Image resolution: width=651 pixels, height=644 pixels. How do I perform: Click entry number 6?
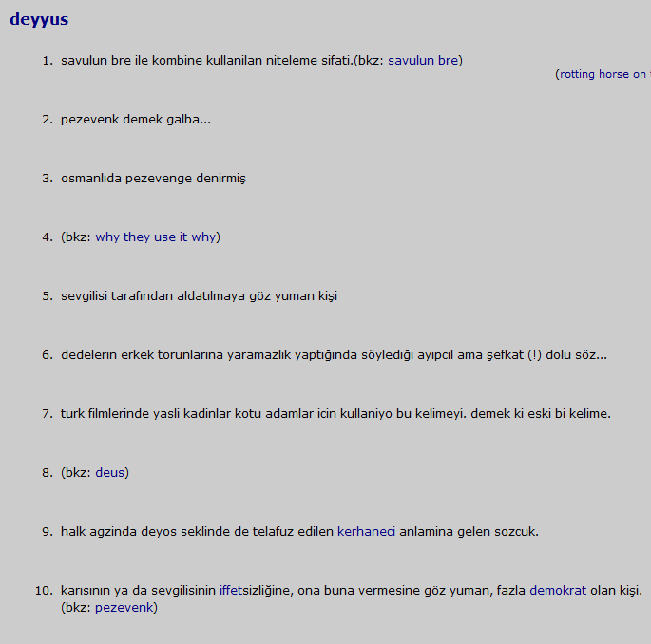tap(48, 354)
